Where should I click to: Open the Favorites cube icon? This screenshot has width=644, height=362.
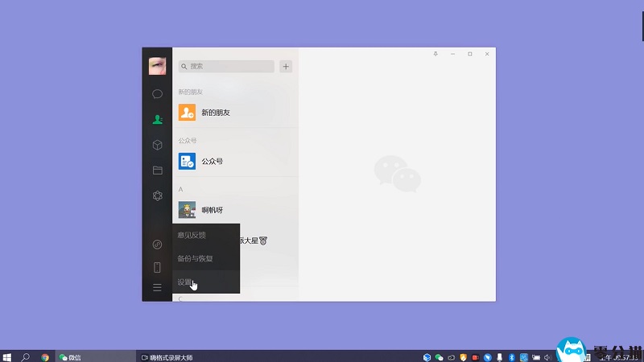[x=157, y=145]
